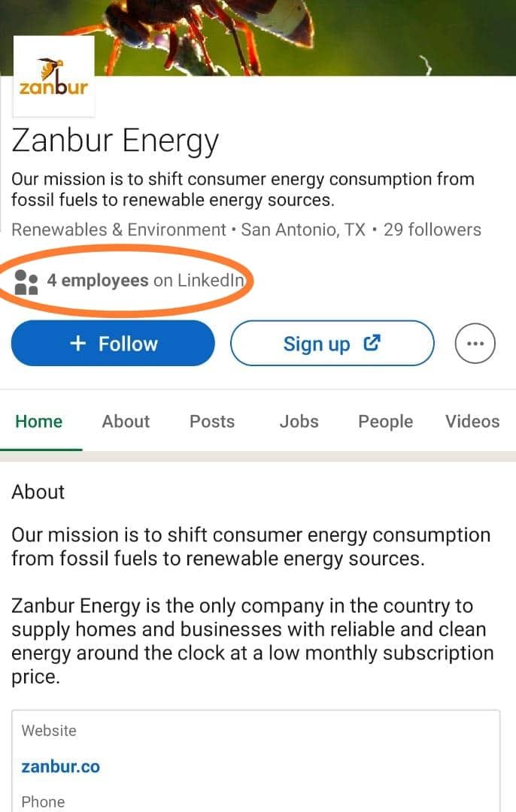Go to the Posts tab

[x=212, y=422]
